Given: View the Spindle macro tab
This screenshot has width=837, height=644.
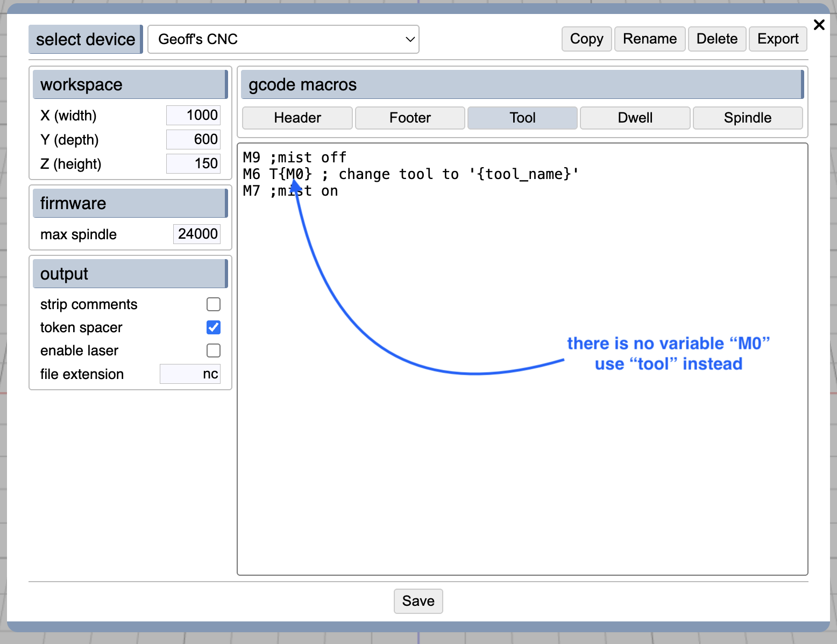Looking at the screenshot, I should pos(747,118).
